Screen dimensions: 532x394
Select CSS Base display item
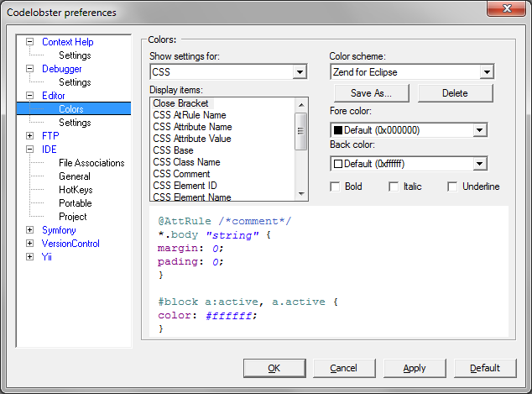click(173, 150)
